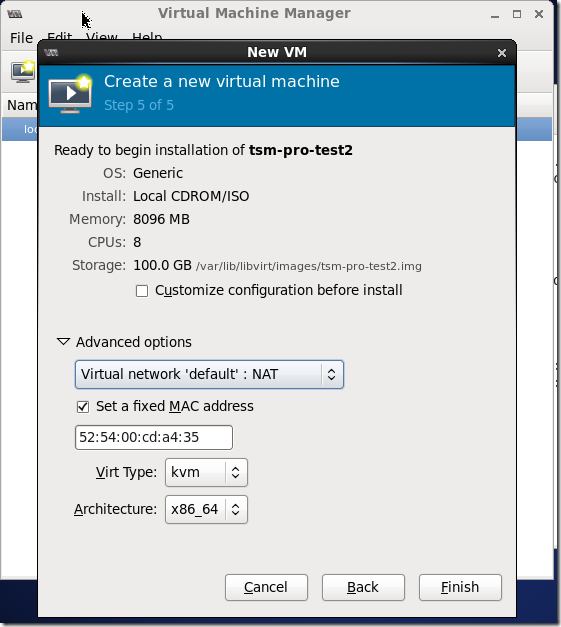Minimize the Virtual Machine Manager window

[495, 15]
